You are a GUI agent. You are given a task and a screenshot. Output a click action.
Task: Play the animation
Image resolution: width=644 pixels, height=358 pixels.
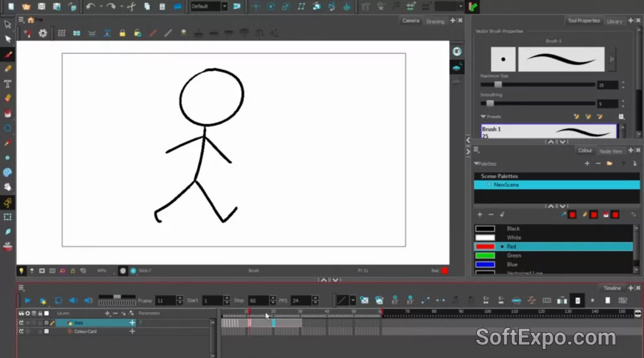[x=28, y=301]
